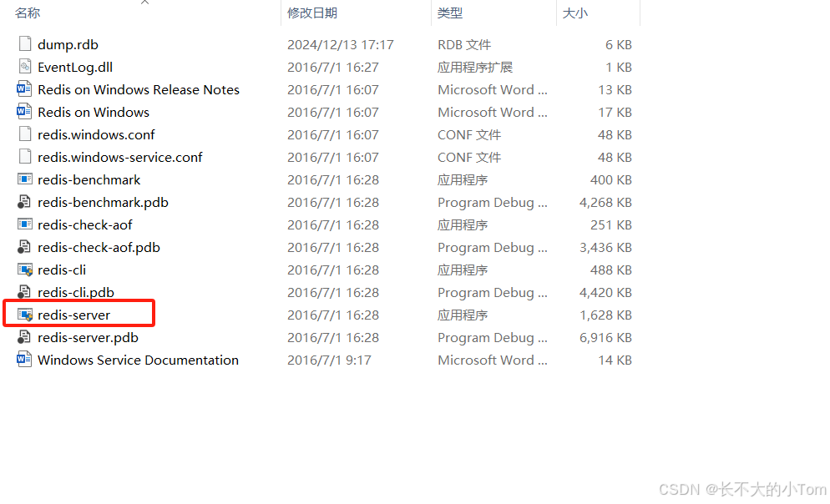Click the redis-benchmark.pdb file icon
This screenshot has width=830, height=504.
(24, 201)
